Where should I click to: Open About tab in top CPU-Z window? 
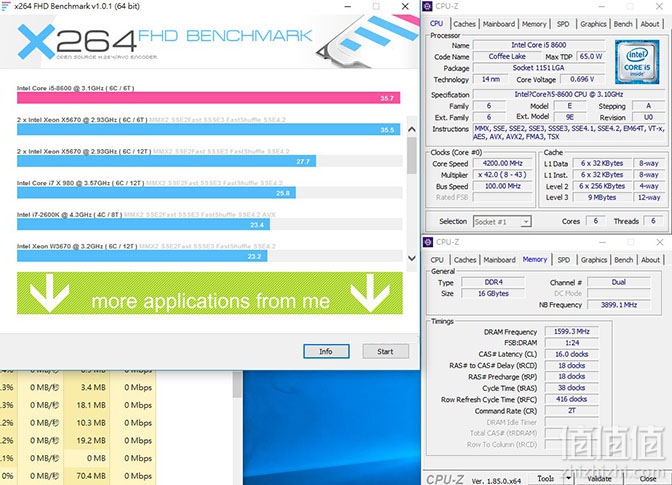tap(650, 24)
